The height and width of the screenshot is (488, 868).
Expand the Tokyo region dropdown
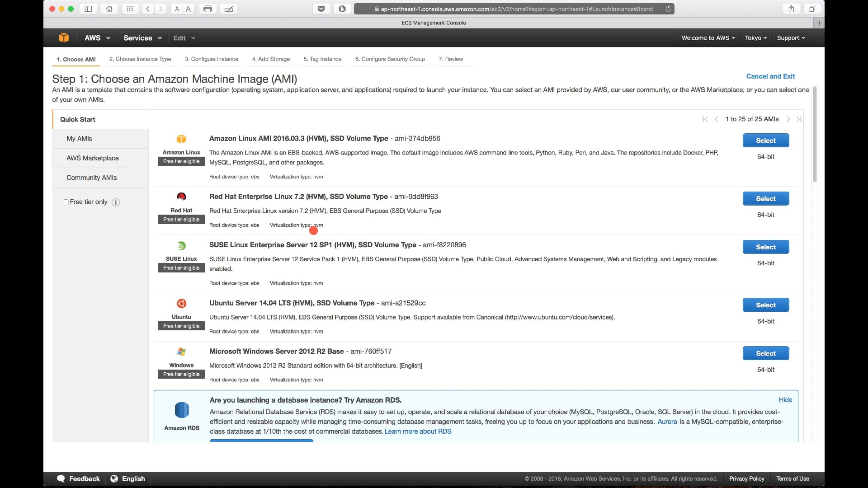755,38
